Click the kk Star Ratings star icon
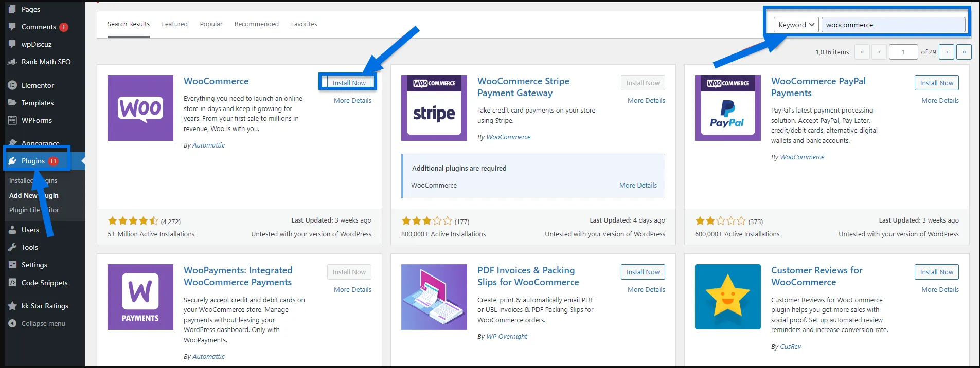980x368 pixels. (12, 306)
